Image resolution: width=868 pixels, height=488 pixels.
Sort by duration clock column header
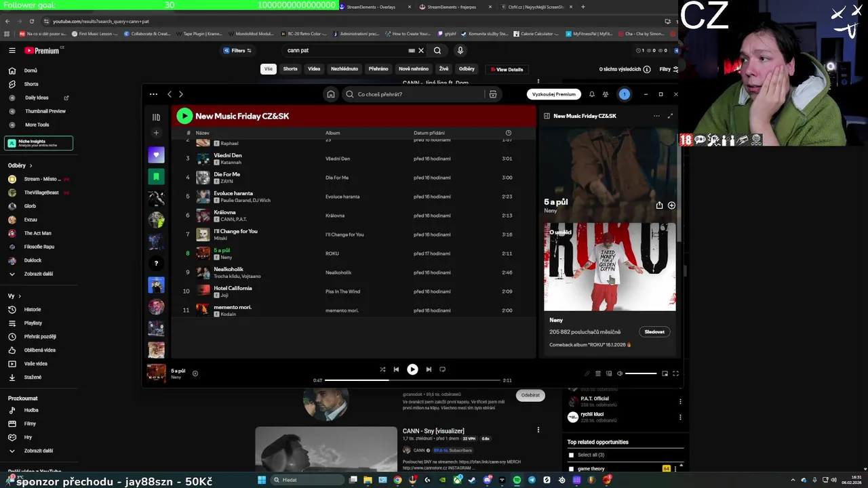pos(509,133)
